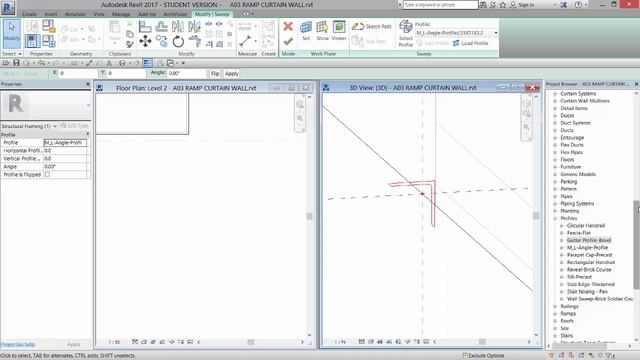
Task: Select Parapet Cap-Precast in Project Browser
Action: pyautogui.click(x=589, y=255)
